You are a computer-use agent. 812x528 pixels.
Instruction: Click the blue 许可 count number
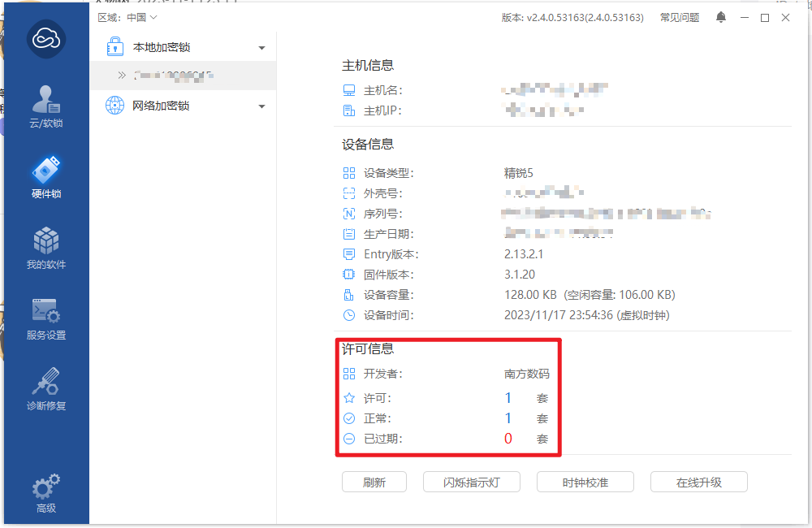click(x=508, y=398)
